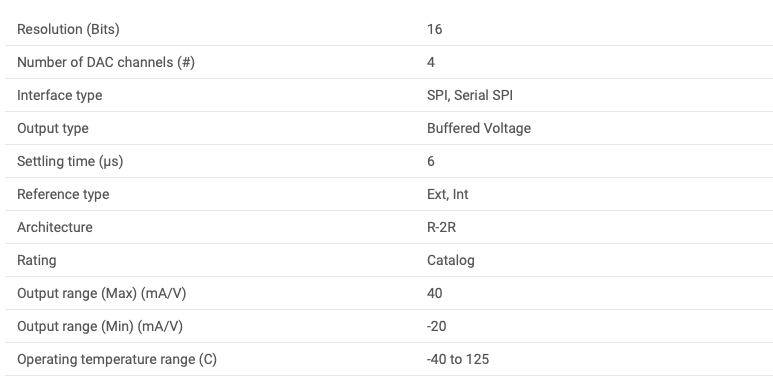
Task: Select Output range (Max) (mA/V) label
Action: [102, 294]
